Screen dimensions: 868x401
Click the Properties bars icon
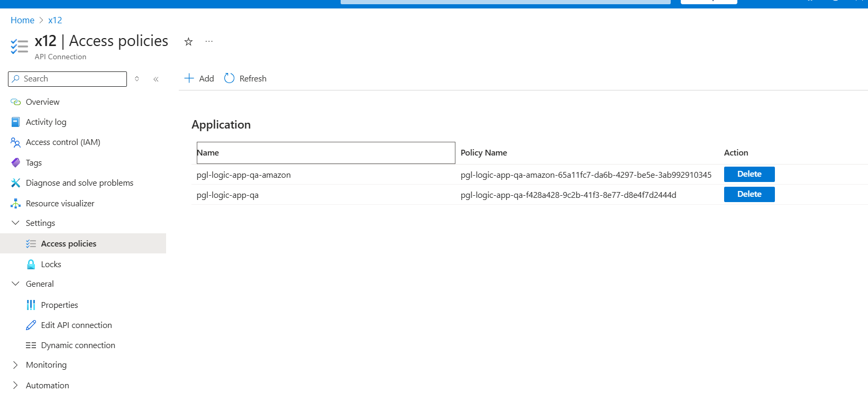pos(31,305)
